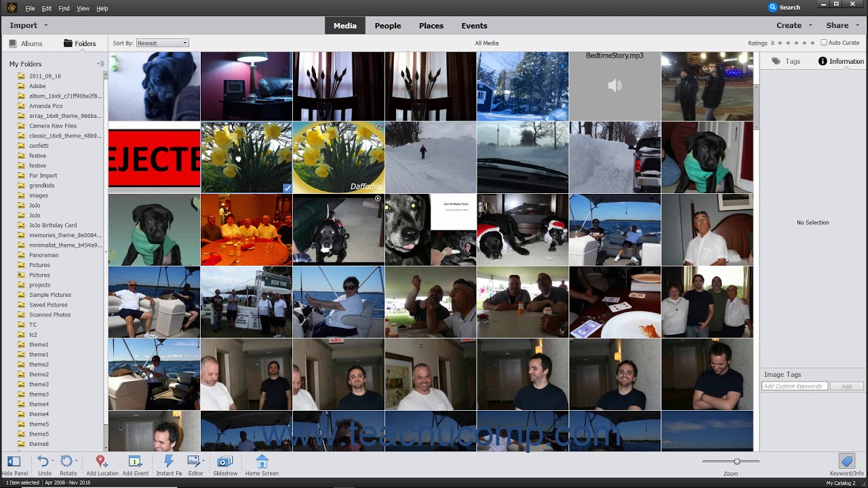Set rating filter to five stars
This screenshot has height=488, width=868.
[x=812, y=43]
